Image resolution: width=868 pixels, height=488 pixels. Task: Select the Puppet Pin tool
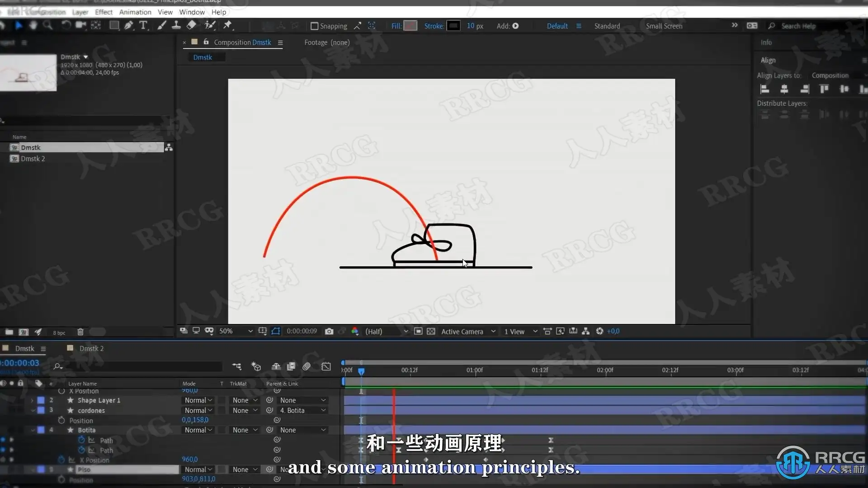tap(227, 25)
